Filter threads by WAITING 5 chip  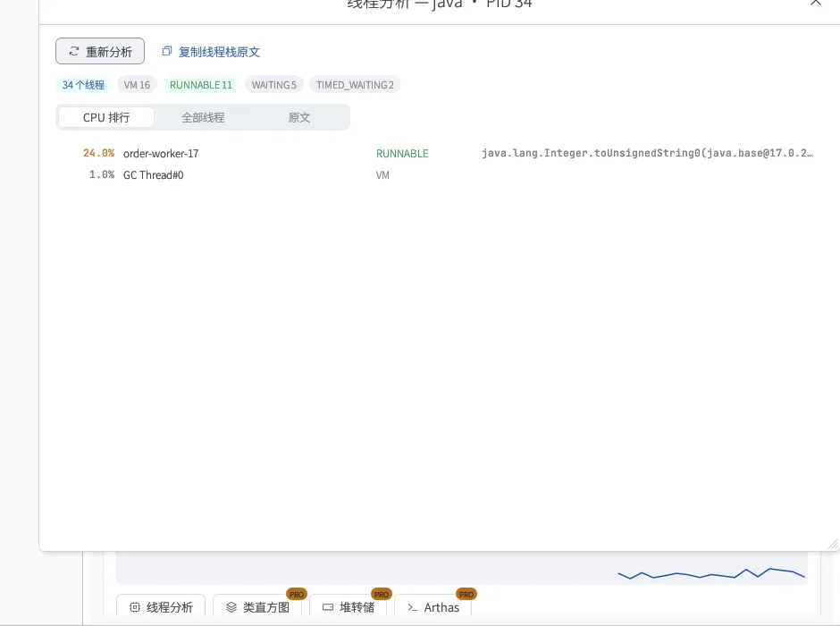click(x=273, y=85)
